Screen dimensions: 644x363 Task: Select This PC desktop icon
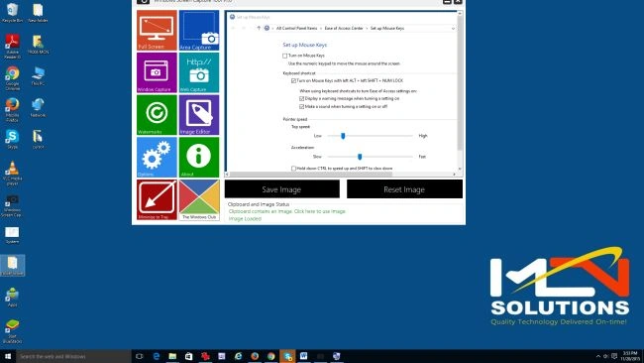coord(38,76)
